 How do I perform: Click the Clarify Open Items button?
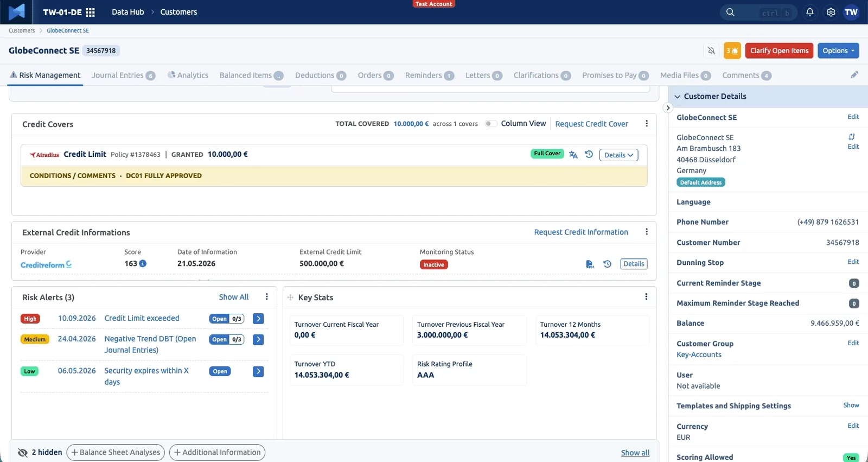779,50
